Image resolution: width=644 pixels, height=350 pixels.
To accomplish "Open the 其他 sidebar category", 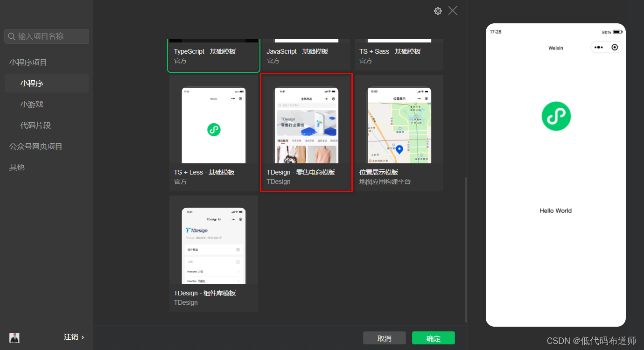I will (17, 167).
